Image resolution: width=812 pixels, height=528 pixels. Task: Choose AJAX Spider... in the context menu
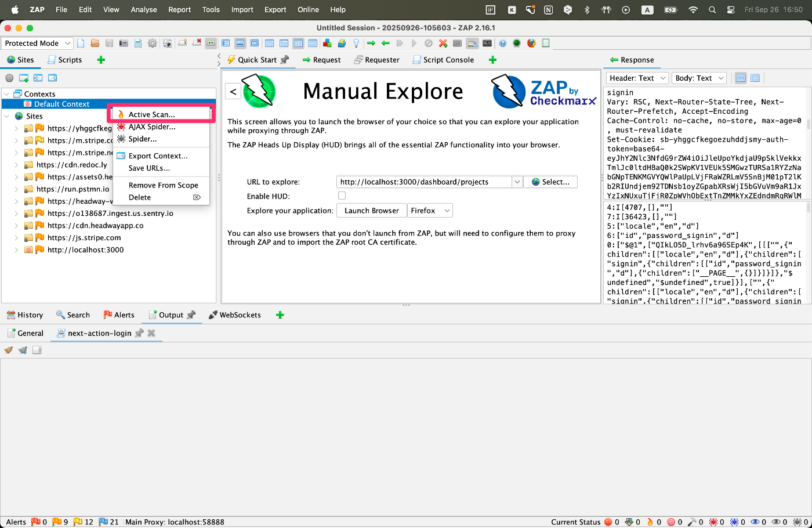160,126
